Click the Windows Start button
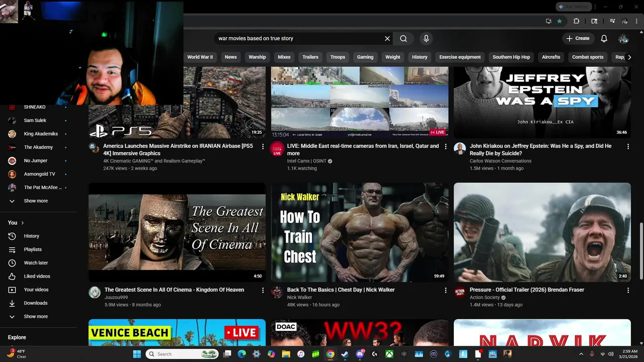This screenshot has width=644, height=362. 137,354
